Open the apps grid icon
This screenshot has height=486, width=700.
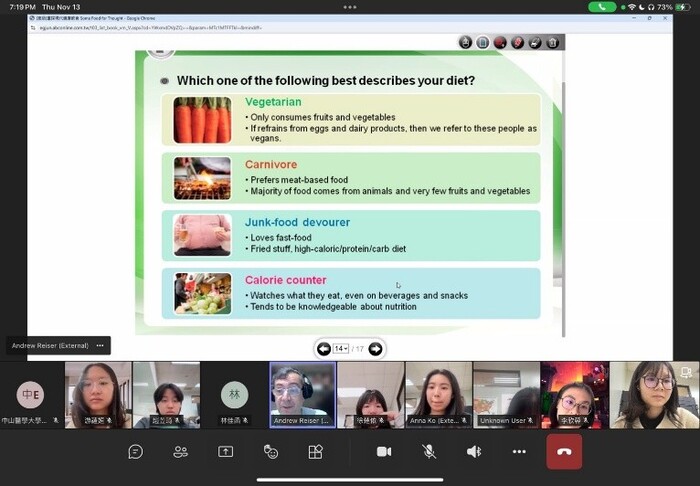(x=315, y=452)
